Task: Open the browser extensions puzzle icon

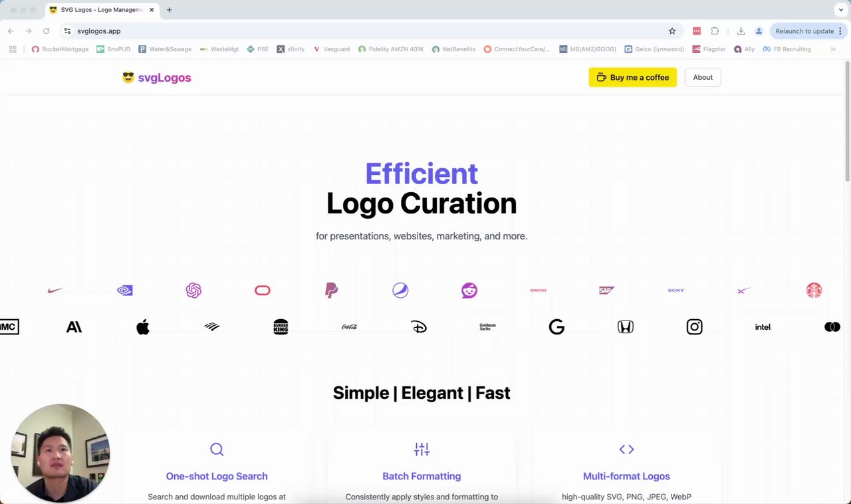Action: 715,31
